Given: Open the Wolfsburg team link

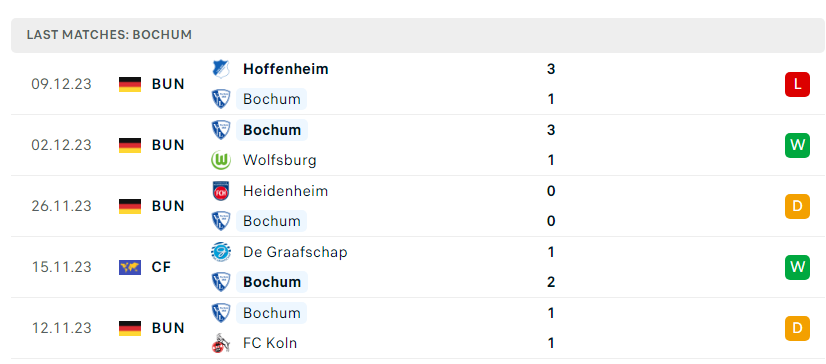Looking at the screenshot, I should (x=280, y=160).
